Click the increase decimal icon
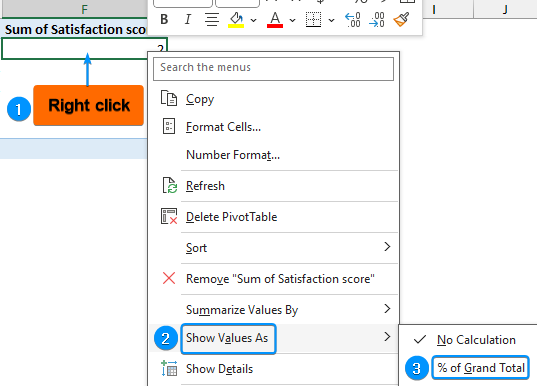The height and width of the screenshot is (386, 537). click(353, 20)
